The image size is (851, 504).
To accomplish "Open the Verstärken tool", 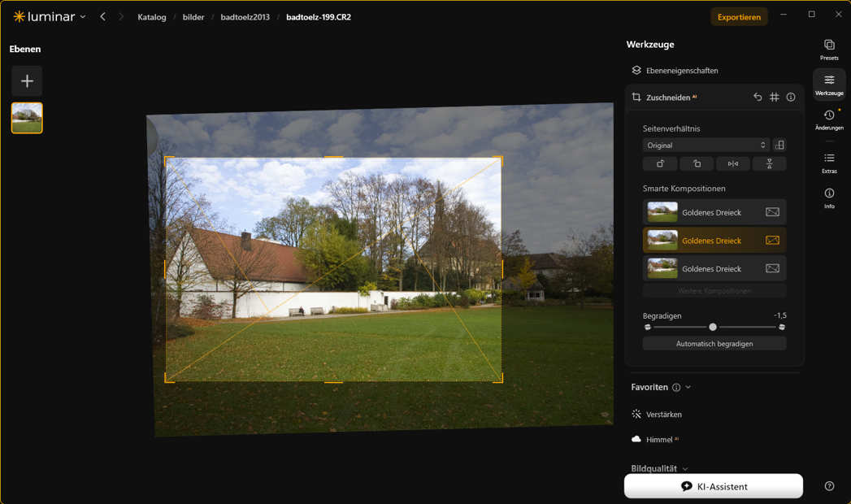I will tap(657, 414).
